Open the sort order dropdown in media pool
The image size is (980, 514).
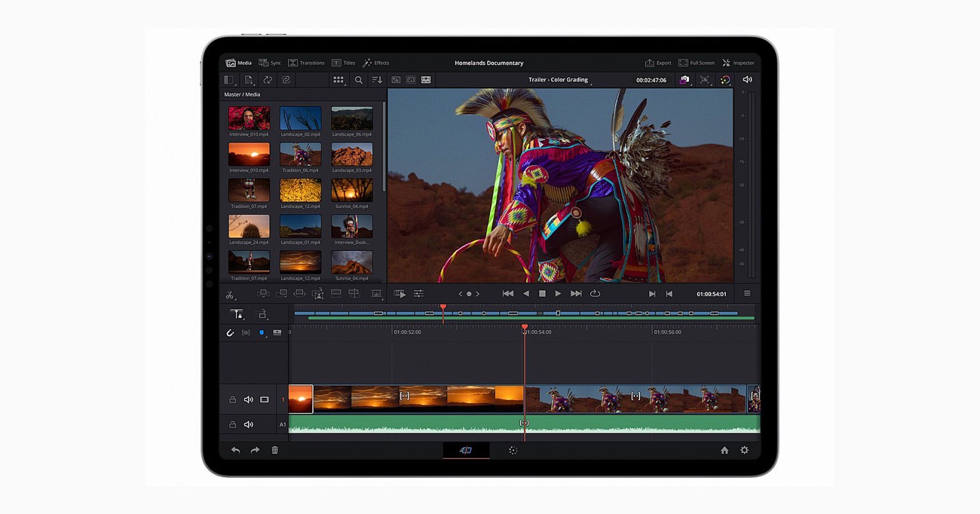pyautogui.click(x=377, y=80)
